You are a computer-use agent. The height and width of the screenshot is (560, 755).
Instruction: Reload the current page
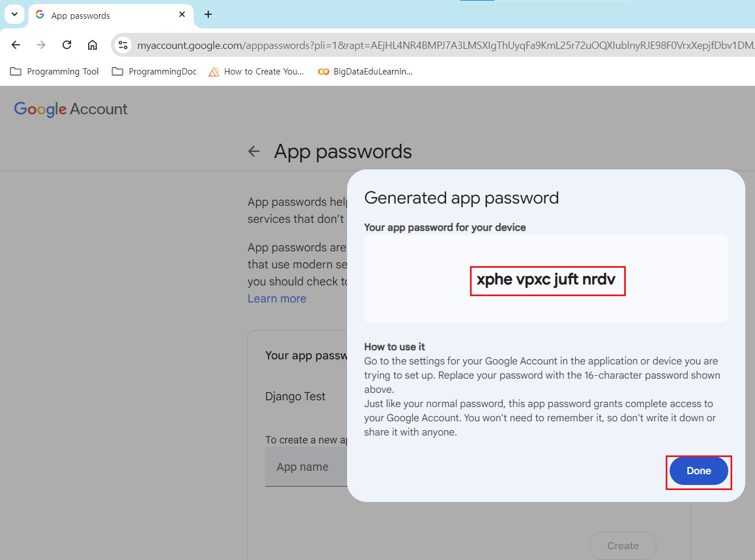click(67, 45)
